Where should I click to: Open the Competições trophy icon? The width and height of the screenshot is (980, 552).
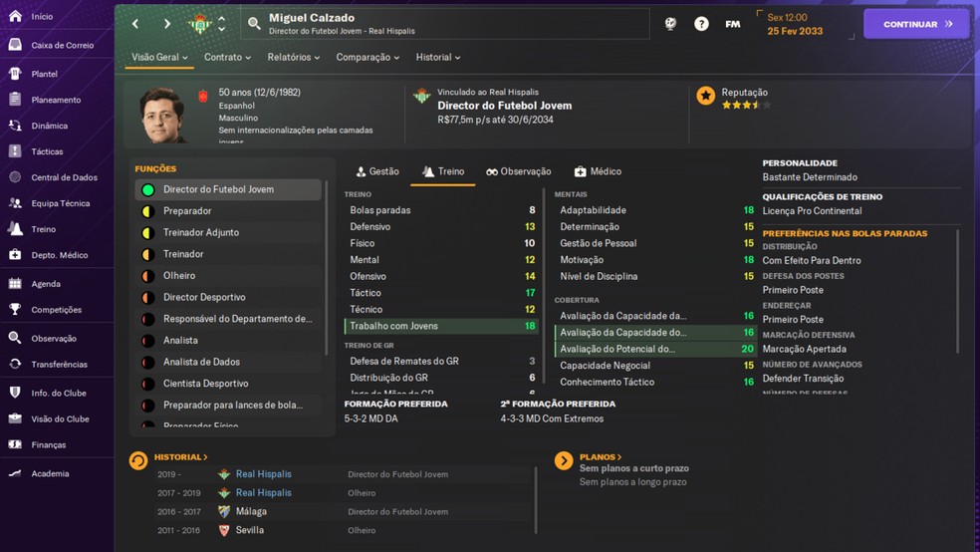click(15, 310)
